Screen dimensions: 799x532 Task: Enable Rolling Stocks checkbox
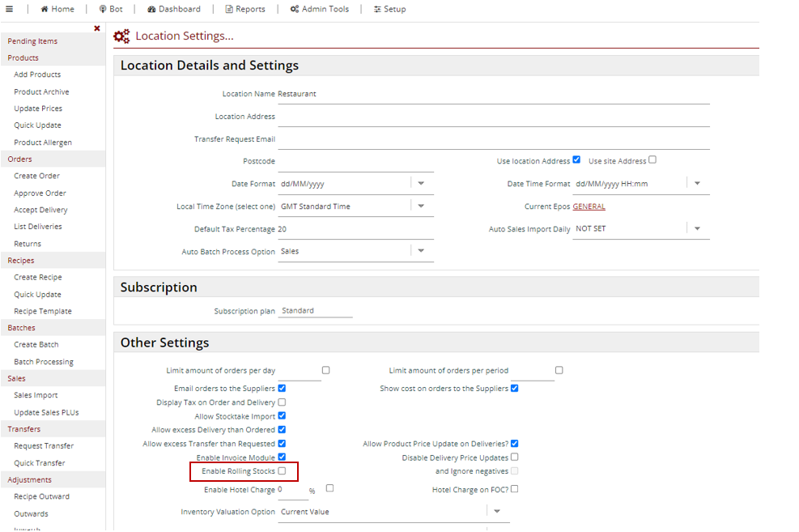tap(282, 470)
